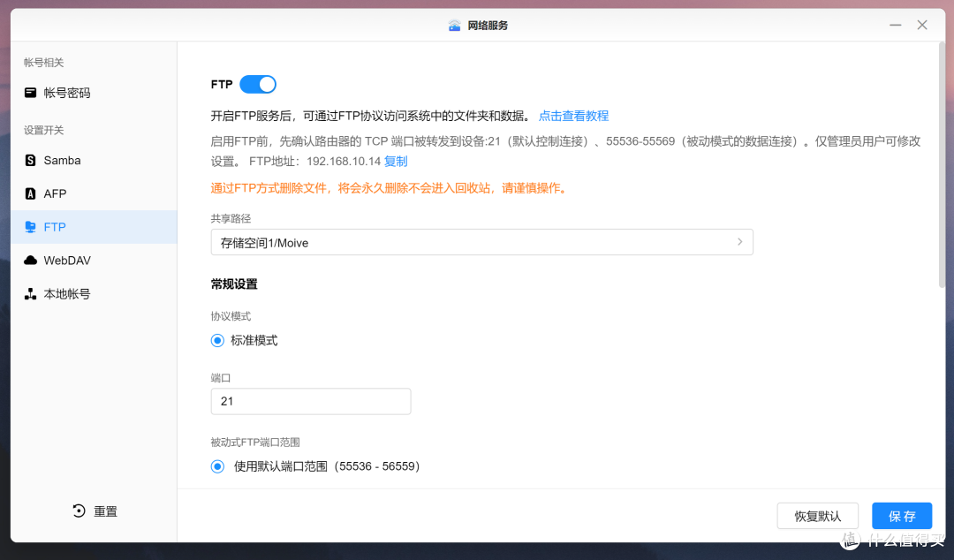This screenshot has width=954, height=560.
Task: Click the 被动式FTP端口范围 label
Action: tap(255, 443)
